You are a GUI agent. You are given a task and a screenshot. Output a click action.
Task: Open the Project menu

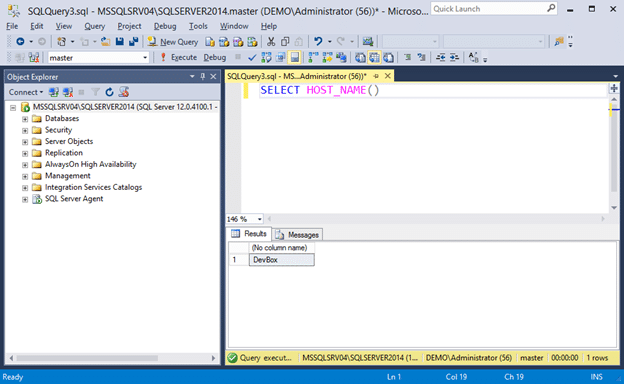(129, 26)
